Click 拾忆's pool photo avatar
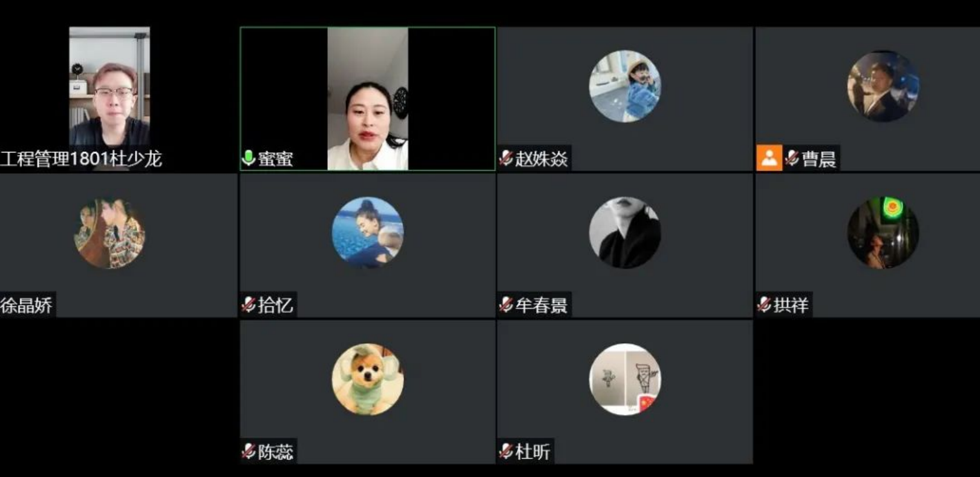 [x=368, y=233]
